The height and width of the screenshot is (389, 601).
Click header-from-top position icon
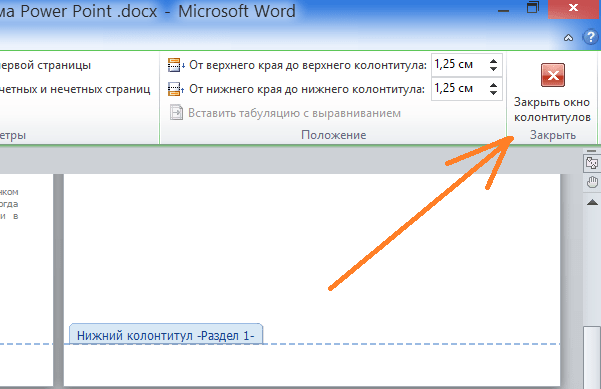[176, 65]
